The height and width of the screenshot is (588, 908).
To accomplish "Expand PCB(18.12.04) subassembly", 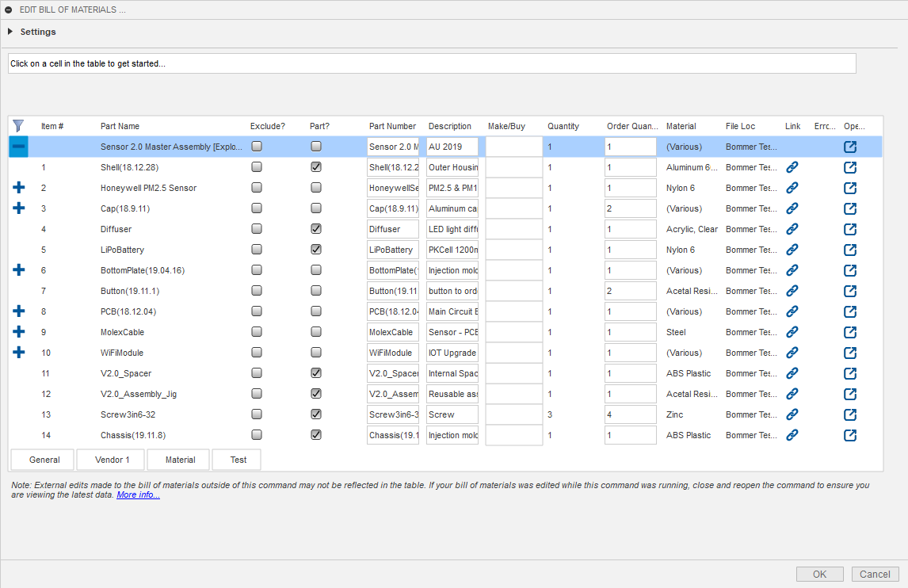I will (18, 311).
